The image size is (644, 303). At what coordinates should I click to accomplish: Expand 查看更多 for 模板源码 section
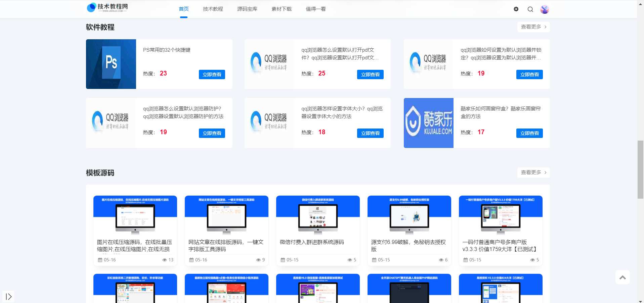(533, 172)
